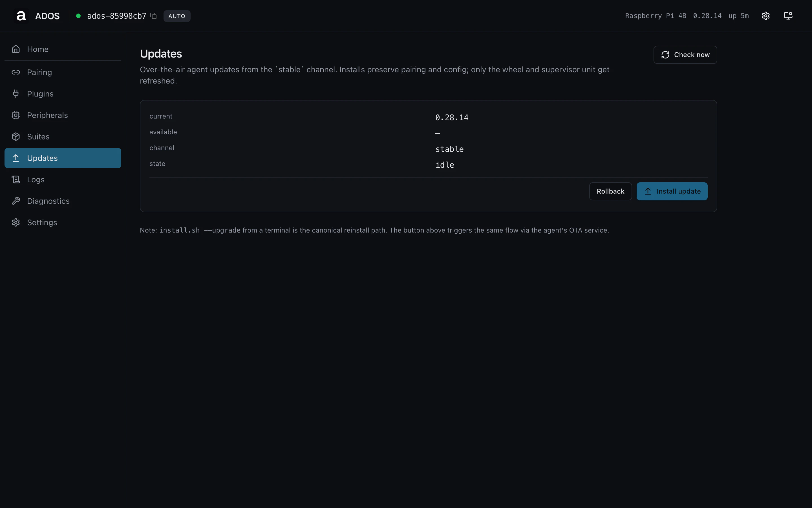The height and width of the screenshot is (508, 812).
Task: Click the channel value stable
Action: tap(449, 149)
